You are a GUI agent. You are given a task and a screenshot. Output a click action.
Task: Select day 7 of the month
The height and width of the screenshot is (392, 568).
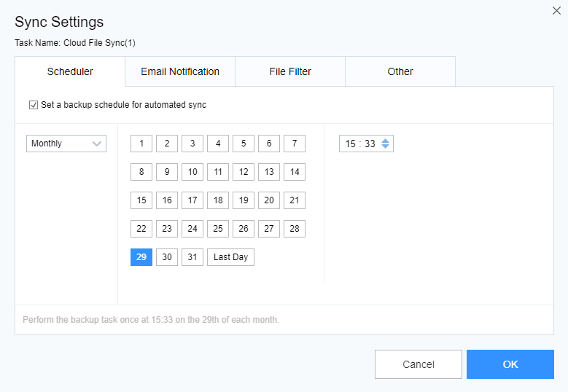point(295,144)
